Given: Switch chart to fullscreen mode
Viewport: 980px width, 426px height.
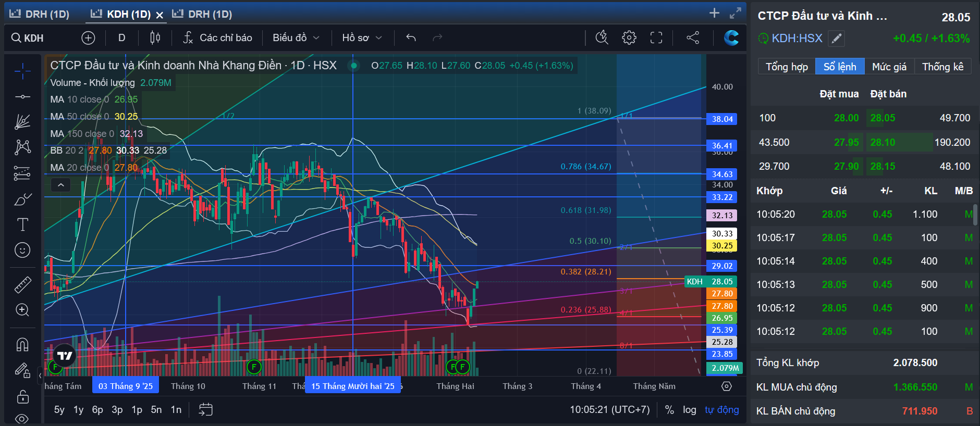Looking at the screenshot, I should coord(656,37).
